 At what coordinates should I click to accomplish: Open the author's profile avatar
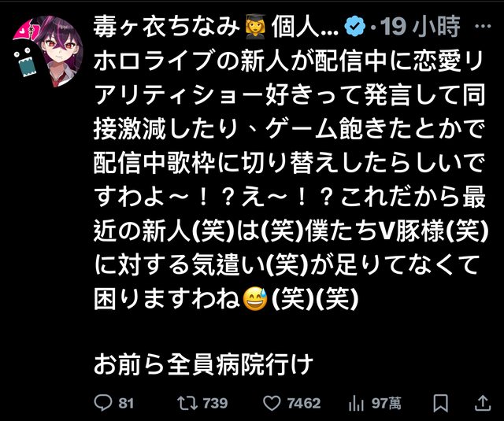point(47,51)
